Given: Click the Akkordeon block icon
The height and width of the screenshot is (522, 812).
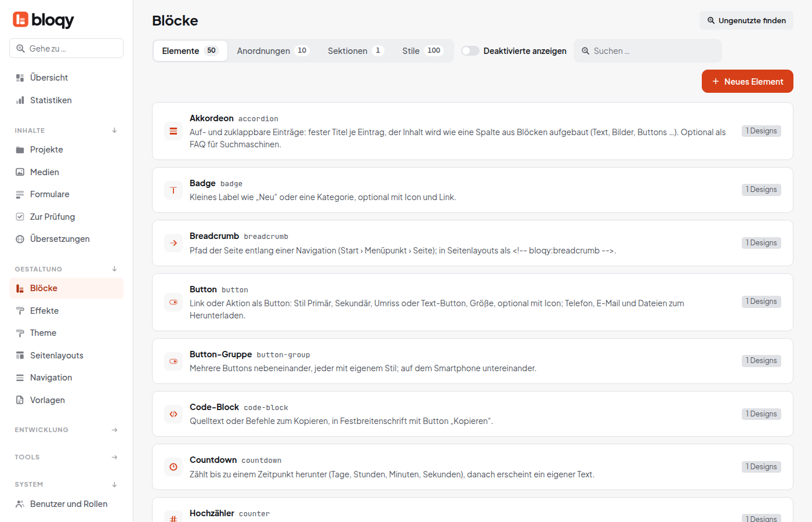Looking at the screenshot, I should coord(173,131).
